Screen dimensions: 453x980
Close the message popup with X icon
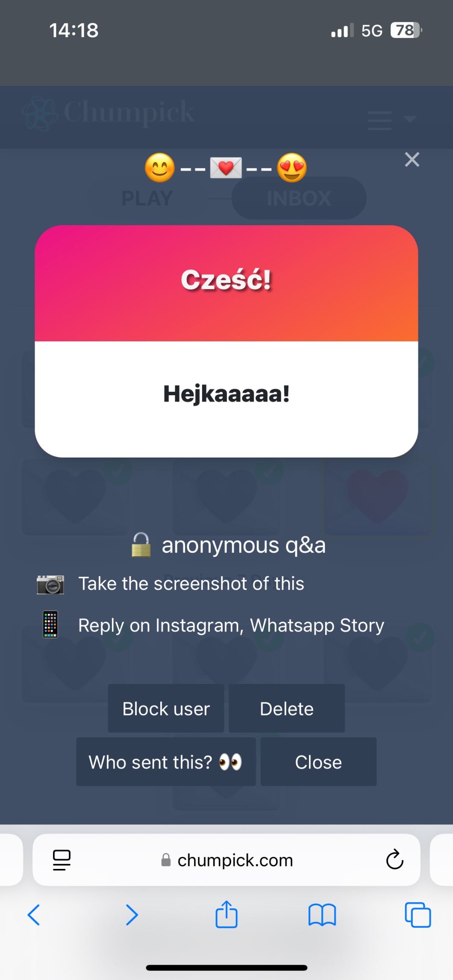(412, 160)
